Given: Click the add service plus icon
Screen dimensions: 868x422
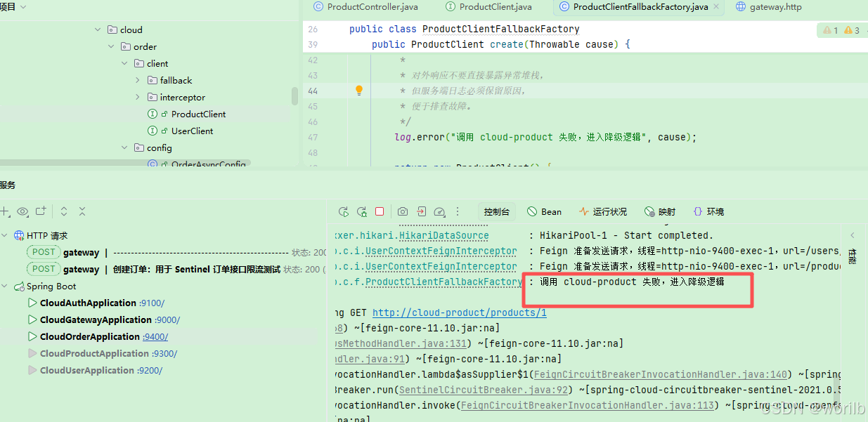Looking at the screenshot, I should [x=4, y=211].
